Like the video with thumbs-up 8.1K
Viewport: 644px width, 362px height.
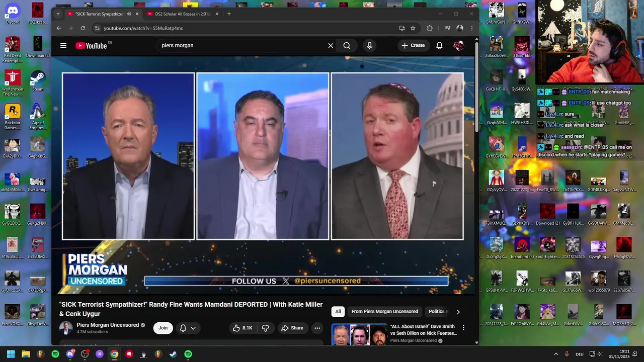243,328
